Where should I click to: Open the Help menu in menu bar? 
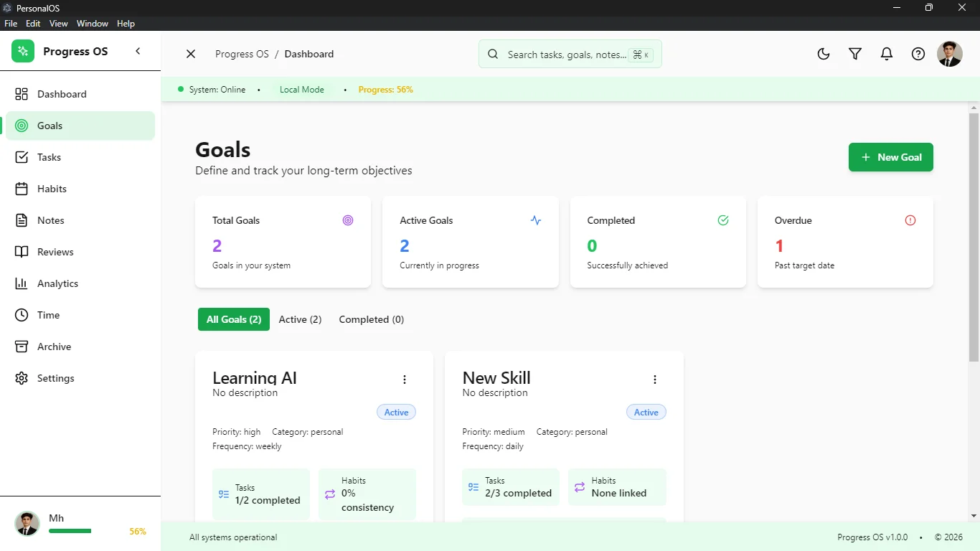coord(126,24)
